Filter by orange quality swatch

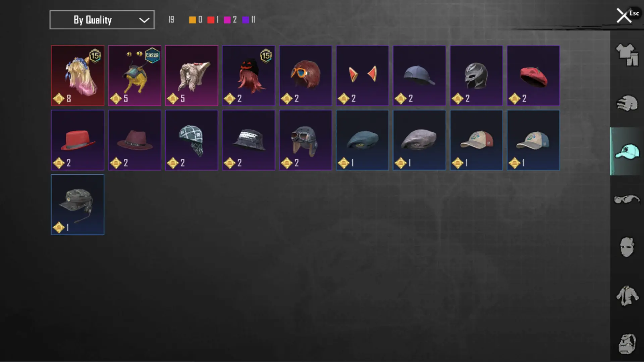pyautogui.click(x=193, y=20)
